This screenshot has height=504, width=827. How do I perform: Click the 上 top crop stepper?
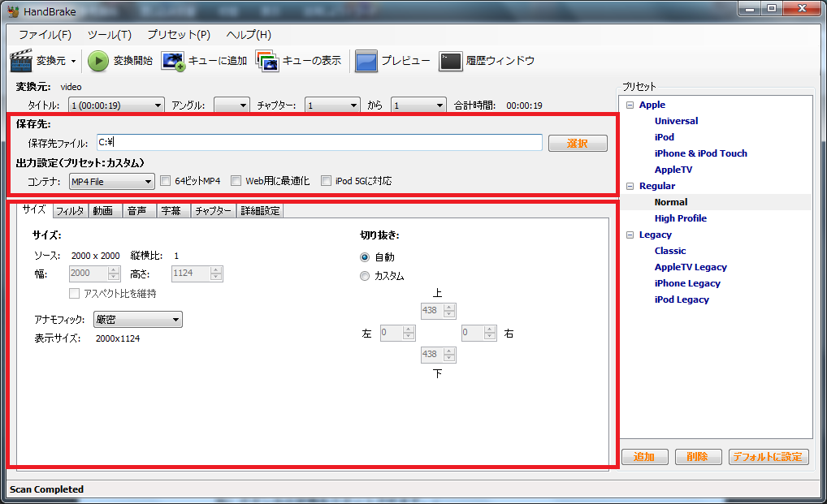(x=439, y=311)
